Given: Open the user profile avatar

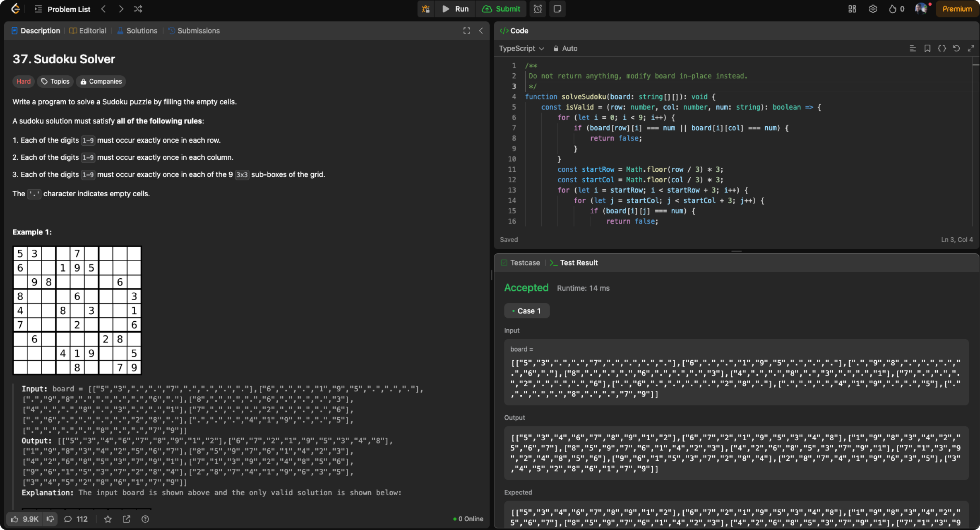Looking at the screenshot, I should point(921,9).
